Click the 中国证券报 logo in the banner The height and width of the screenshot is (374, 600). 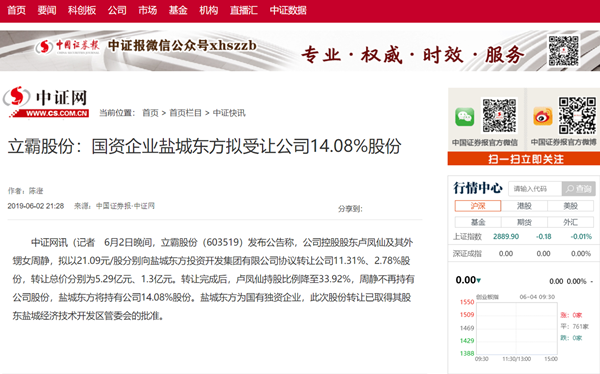(67, 46)
